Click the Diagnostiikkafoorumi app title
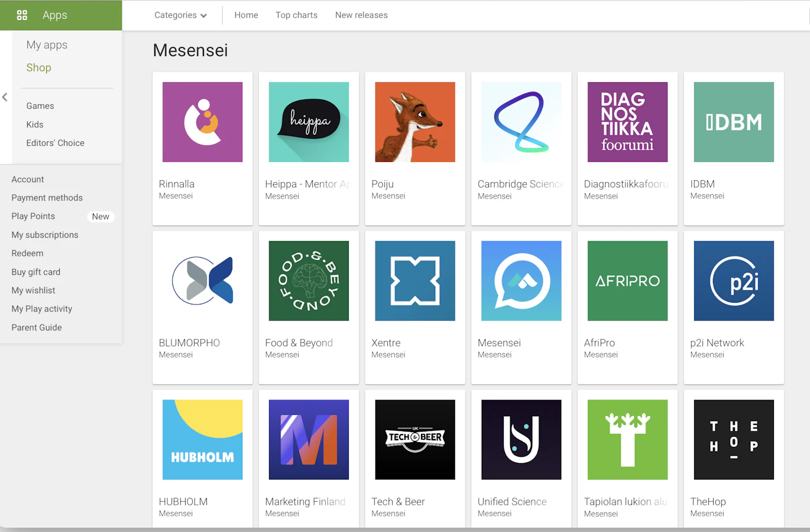Viewport: 810px width, 532px height. 627,184
